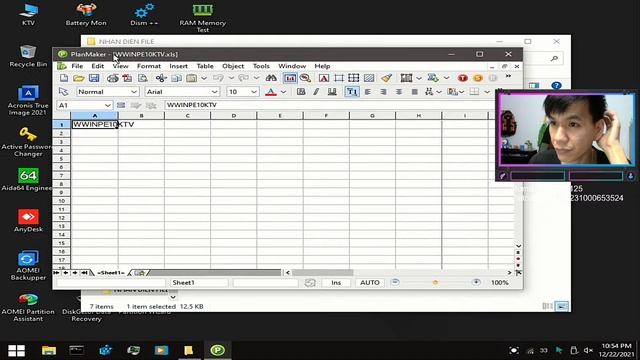Open the Table menu

205,66
